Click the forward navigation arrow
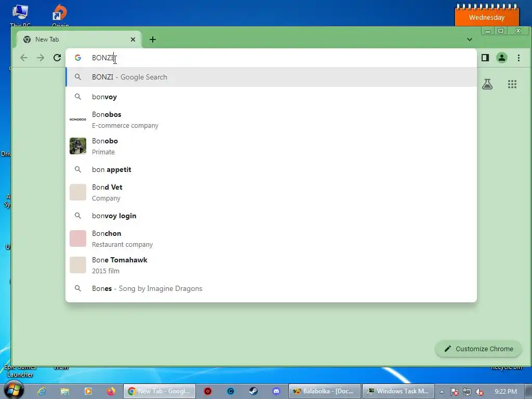Screen dimensions: 532x399 [x=41, y=58]
